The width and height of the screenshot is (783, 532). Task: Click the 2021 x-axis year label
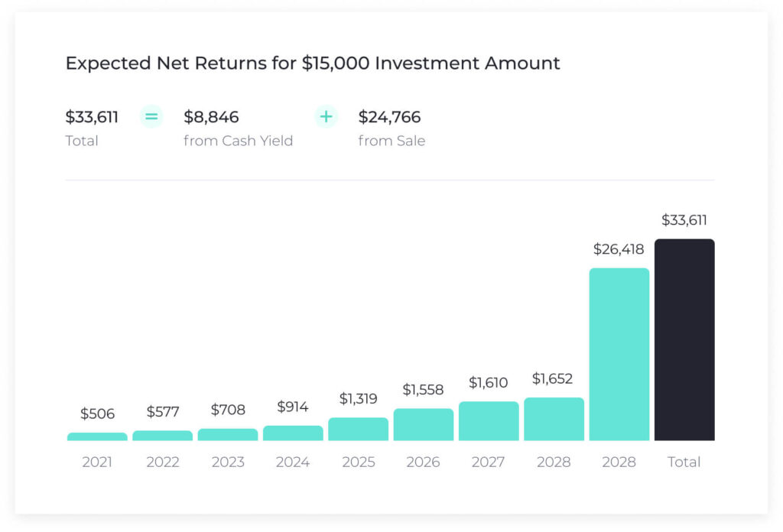97,462
